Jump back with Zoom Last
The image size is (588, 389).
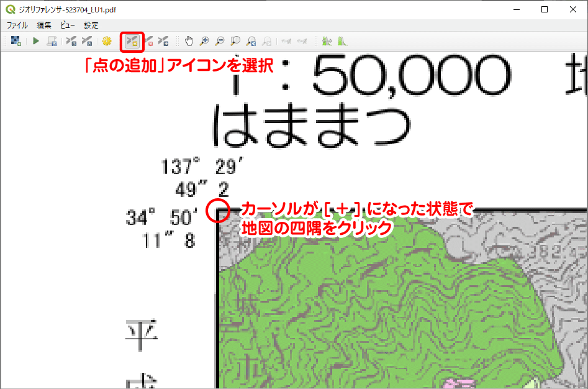coord(250,41)
